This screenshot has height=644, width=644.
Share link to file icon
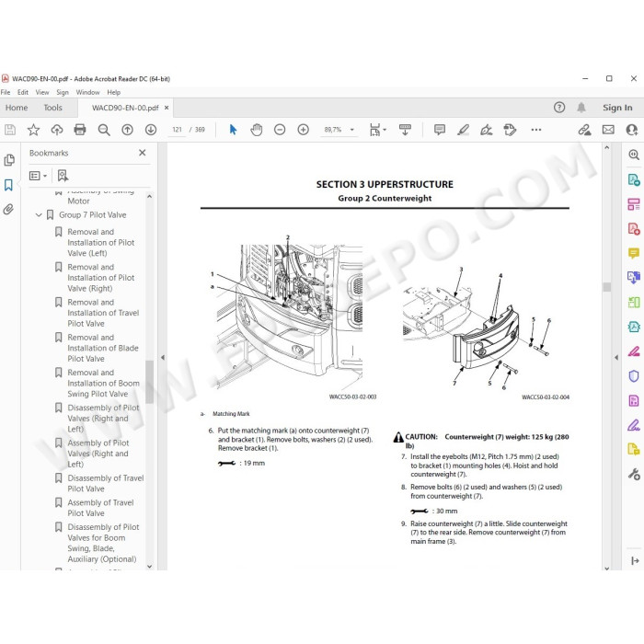tap(584, 130)
